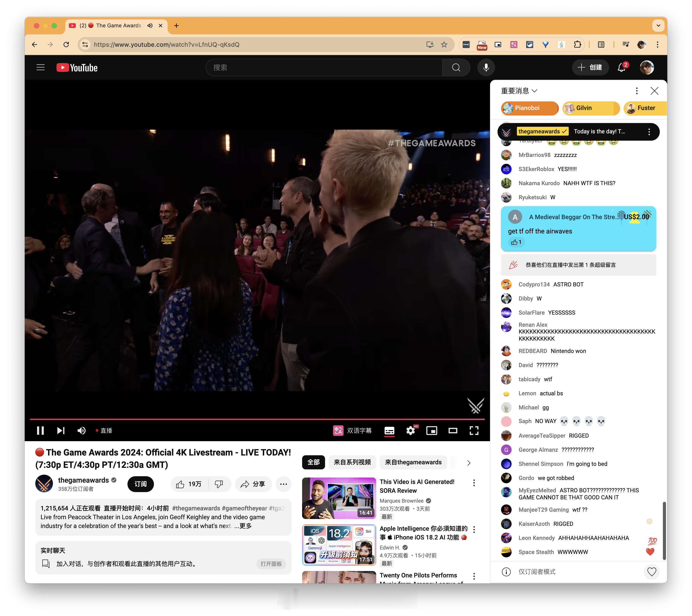Image resolution: width=692 pixels, height=616 pixels.
Task: Show more filter chips arrow
Action: tap(469, 463)
